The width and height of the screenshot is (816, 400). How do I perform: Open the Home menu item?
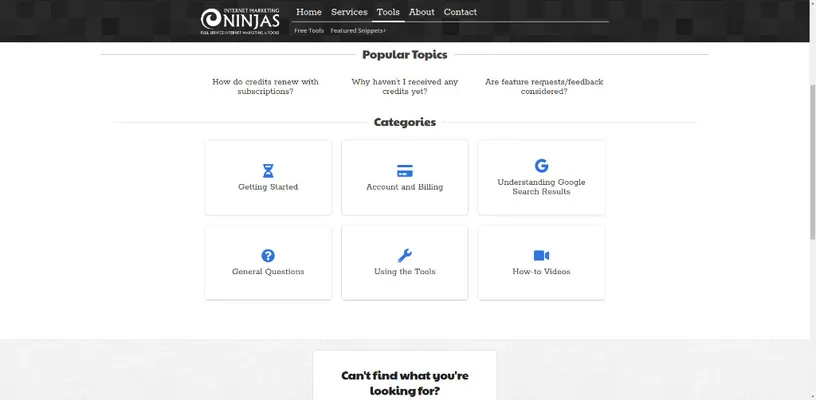pos(309,12)
